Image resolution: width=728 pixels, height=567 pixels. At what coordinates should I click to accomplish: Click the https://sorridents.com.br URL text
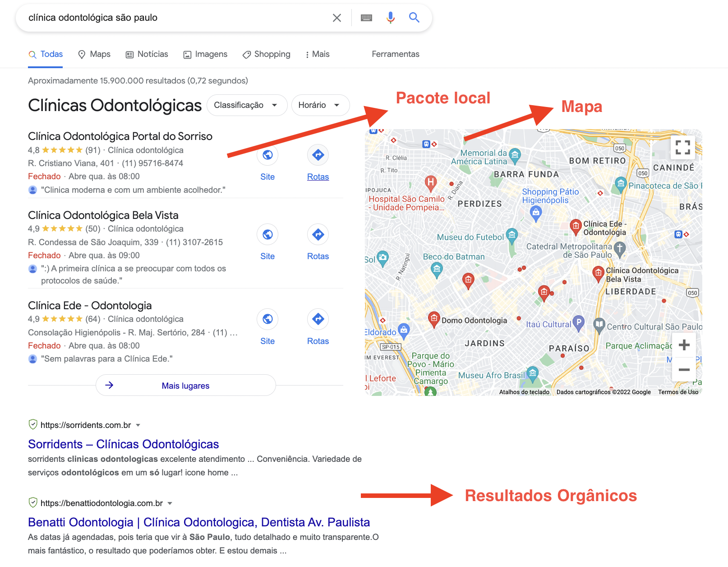(x=86, y=425)
